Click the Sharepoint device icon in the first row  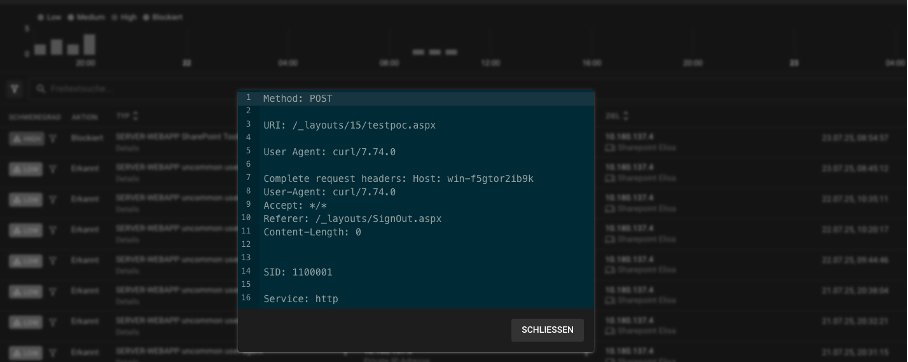[610, 148]
